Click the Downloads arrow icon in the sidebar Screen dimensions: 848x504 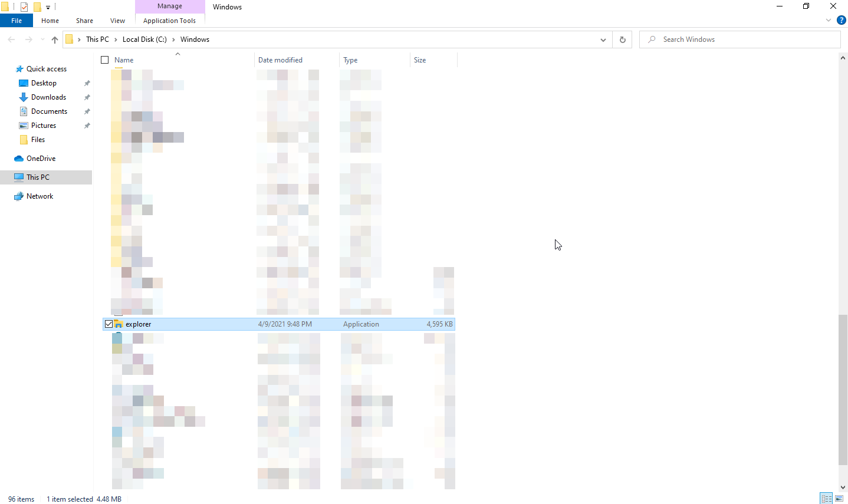[24, 97]
